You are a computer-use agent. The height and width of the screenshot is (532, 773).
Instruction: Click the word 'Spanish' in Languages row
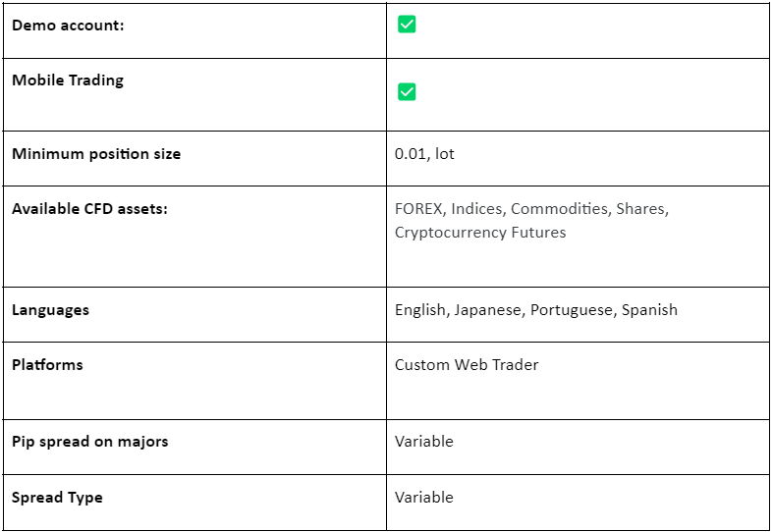[649, 310]
